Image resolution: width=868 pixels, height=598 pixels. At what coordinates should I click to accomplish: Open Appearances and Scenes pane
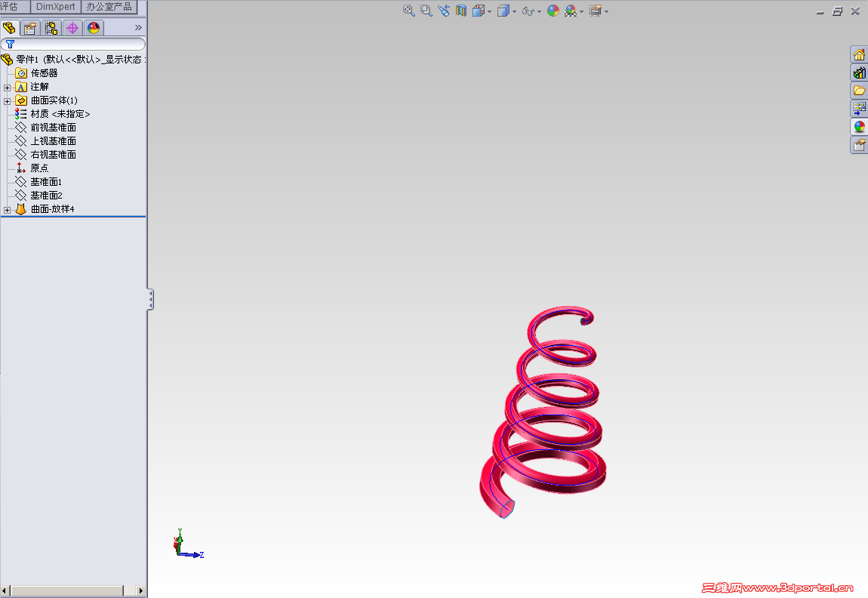(859, 127)
